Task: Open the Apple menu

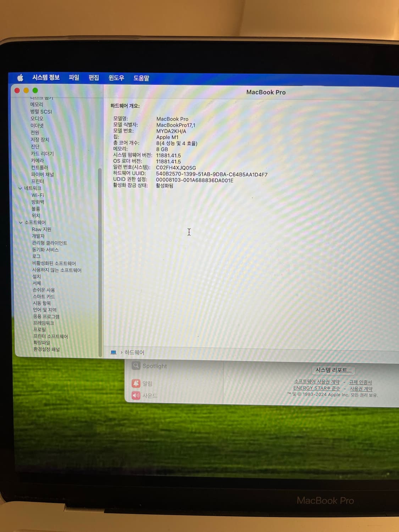Action: 20,78
